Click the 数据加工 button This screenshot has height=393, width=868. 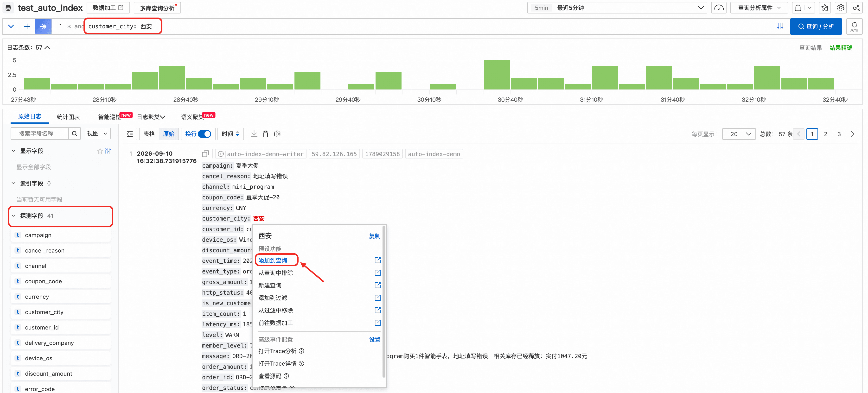click(x=108, y=8)
